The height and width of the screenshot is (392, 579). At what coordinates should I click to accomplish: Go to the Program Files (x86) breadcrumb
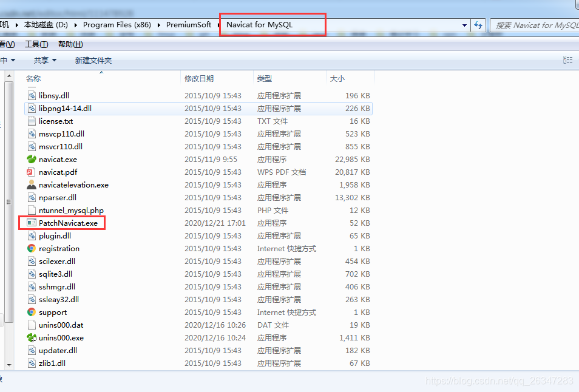(117, 25)
